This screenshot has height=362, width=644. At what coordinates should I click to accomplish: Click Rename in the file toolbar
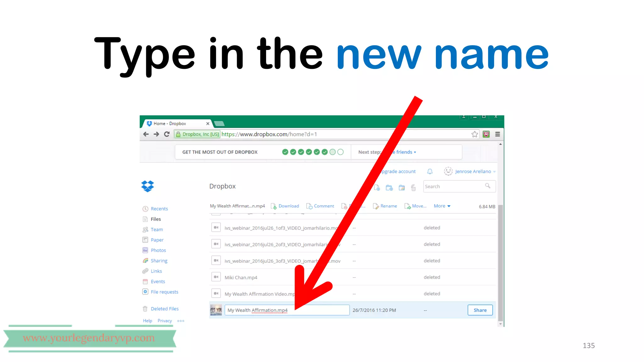pos(385,206)
